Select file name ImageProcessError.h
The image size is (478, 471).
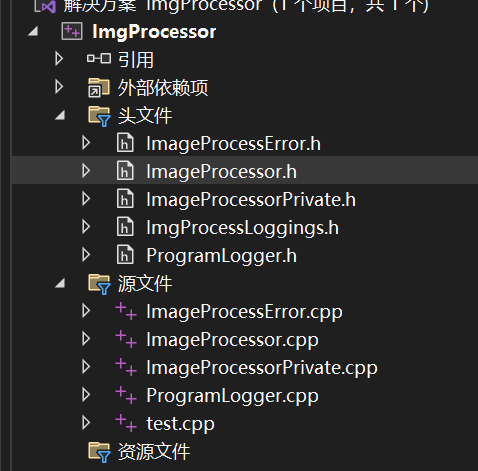point(234,144)
